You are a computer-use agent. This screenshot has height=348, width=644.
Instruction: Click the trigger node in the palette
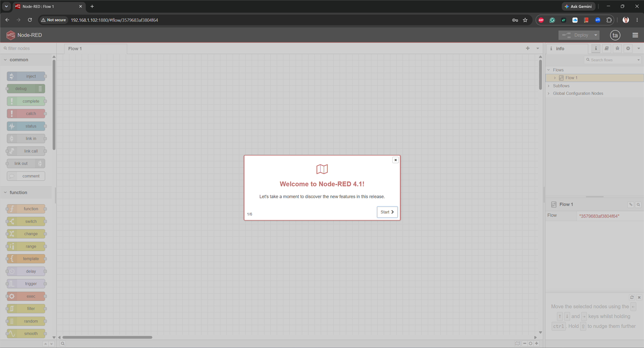[26, 284]
